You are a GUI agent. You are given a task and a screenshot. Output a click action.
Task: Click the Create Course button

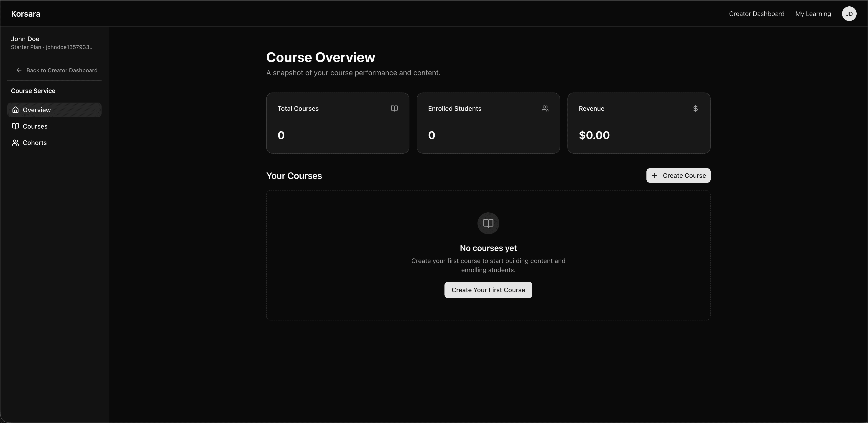(x=678, y=175)
